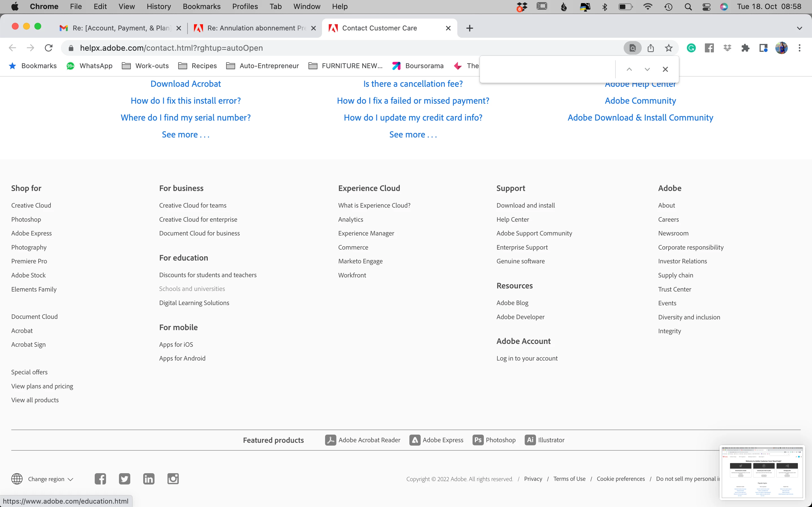Screen dimensions: 812x507
Task: Click Log in to your account
Action: 527,358
